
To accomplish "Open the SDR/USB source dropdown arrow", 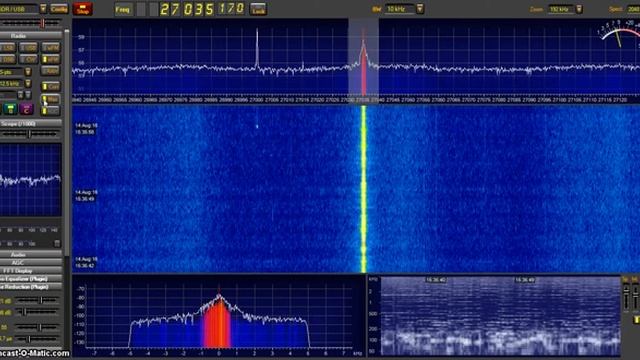I will [x=43, y=9].
